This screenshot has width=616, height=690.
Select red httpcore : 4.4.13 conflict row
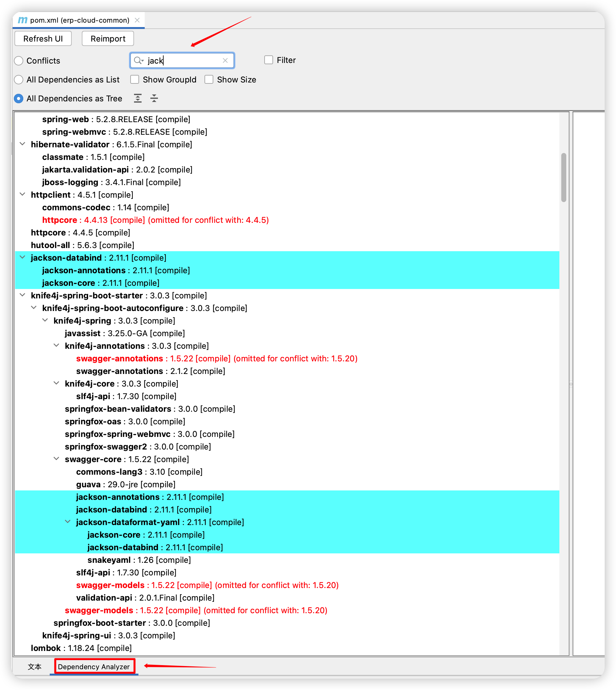tap(155, 220)
